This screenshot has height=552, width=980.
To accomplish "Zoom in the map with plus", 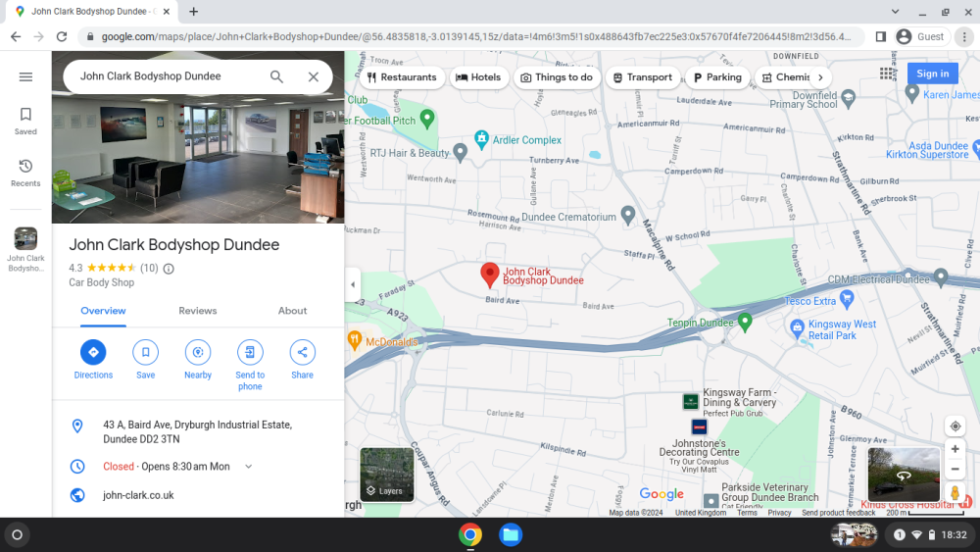I will (955, 449).
